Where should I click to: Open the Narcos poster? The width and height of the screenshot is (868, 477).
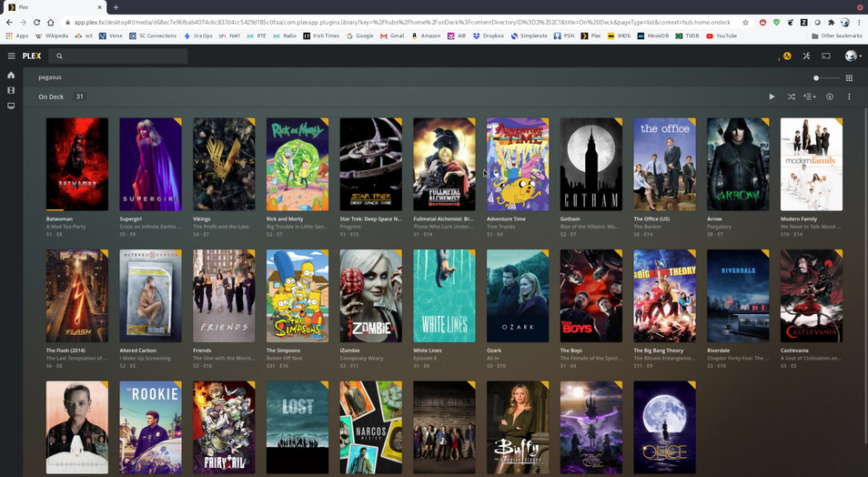pos(371,427)
